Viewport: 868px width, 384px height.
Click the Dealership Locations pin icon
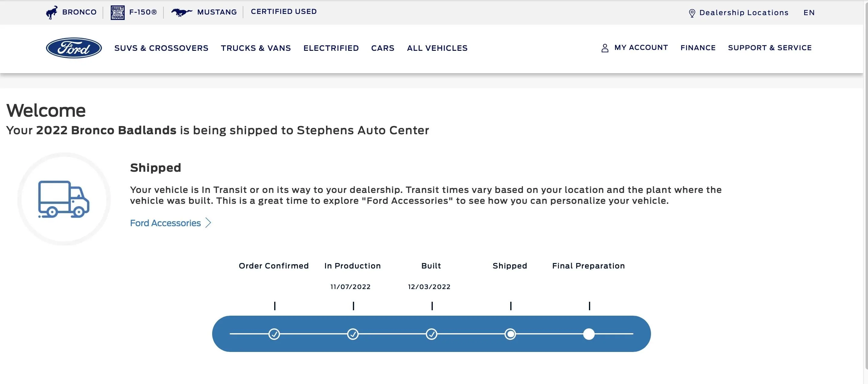click(x=692, y=13)
